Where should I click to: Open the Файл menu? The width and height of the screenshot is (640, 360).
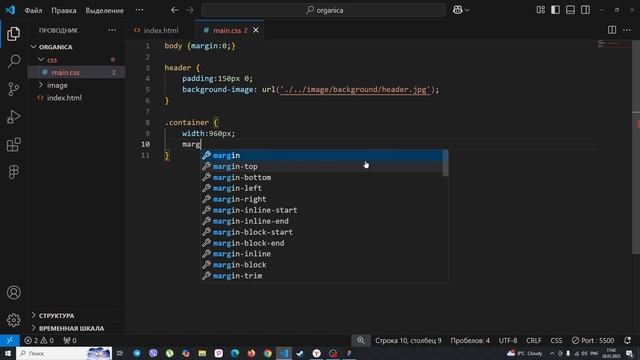click(x=33, y=10)
